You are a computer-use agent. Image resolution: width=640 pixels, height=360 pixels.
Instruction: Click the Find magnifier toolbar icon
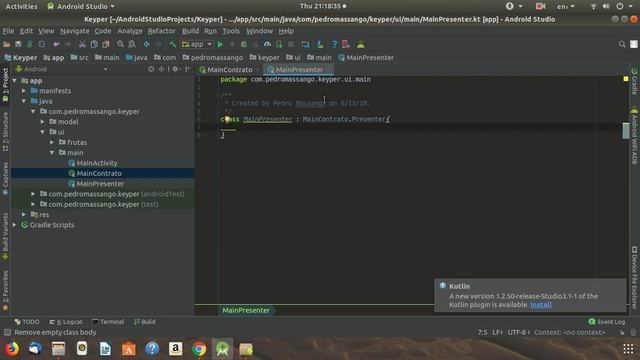click(x=120, y=44)
